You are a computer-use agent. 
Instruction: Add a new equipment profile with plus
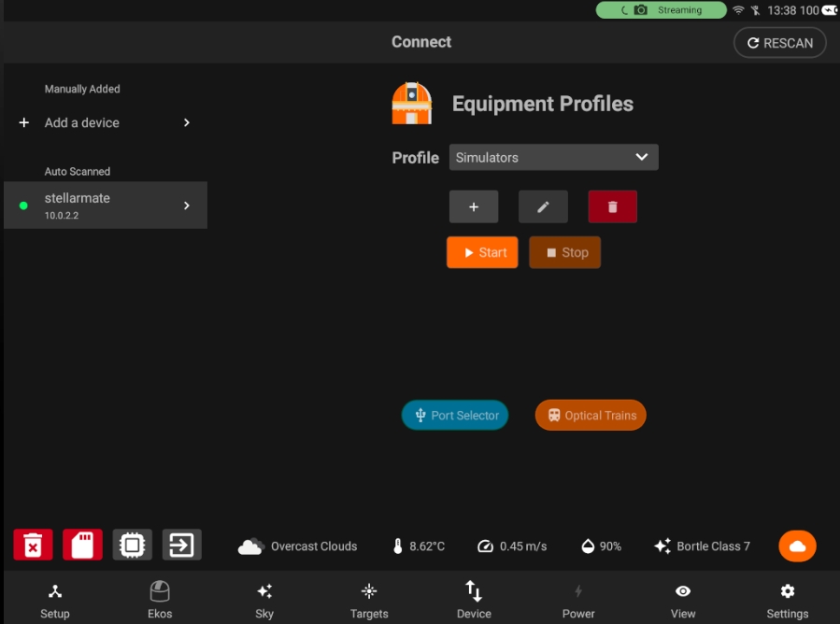[474, 206]
